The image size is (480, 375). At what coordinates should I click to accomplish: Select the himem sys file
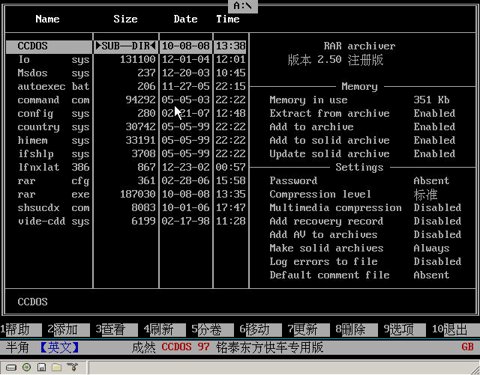point(126,140)
